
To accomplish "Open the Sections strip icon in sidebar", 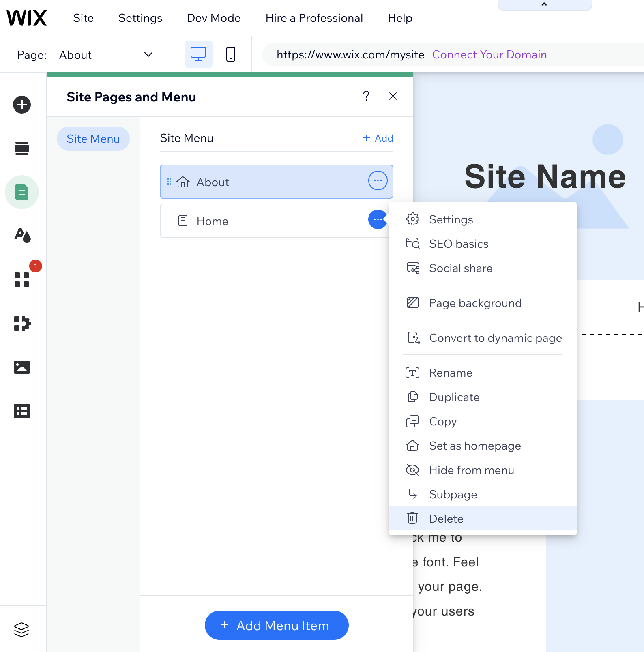I will point(22,148).
